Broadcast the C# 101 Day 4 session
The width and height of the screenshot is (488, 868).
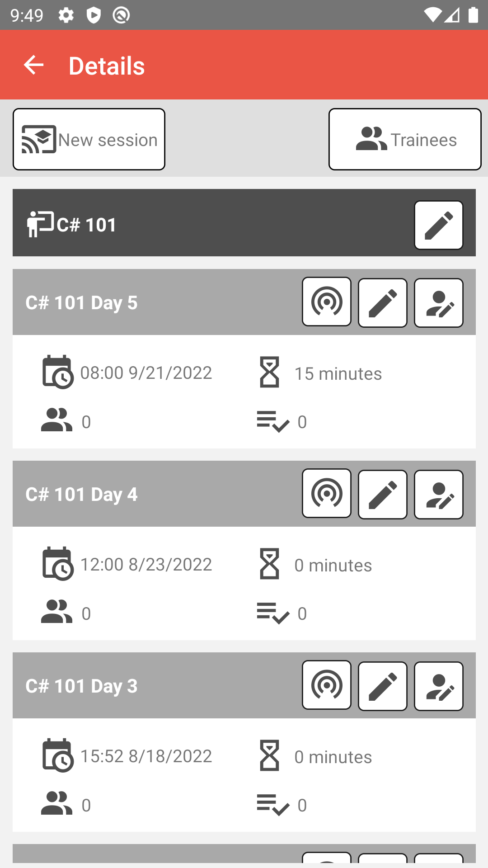(327, 493)
